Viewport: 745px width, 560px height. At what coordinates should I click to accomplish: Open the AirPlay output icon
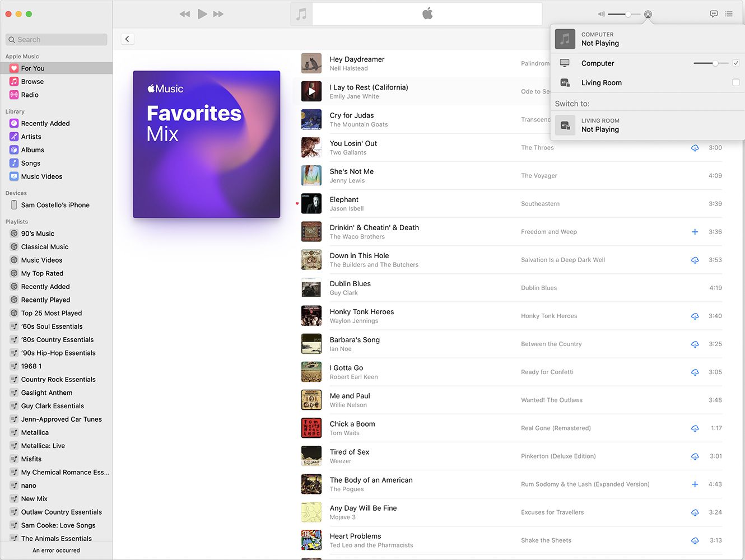coord(648,14)
